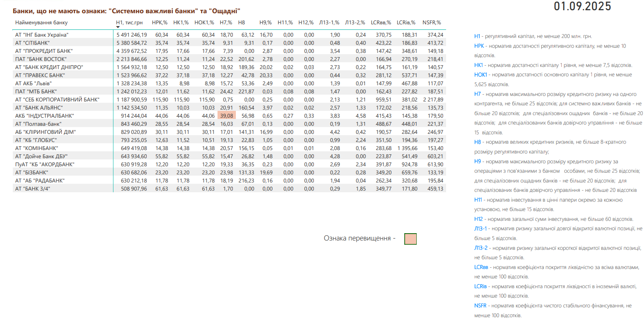Viewport: 644px width, 324px height.
Task: Click the Л13-1 term in the legend
Action: [x=481, y=229]
